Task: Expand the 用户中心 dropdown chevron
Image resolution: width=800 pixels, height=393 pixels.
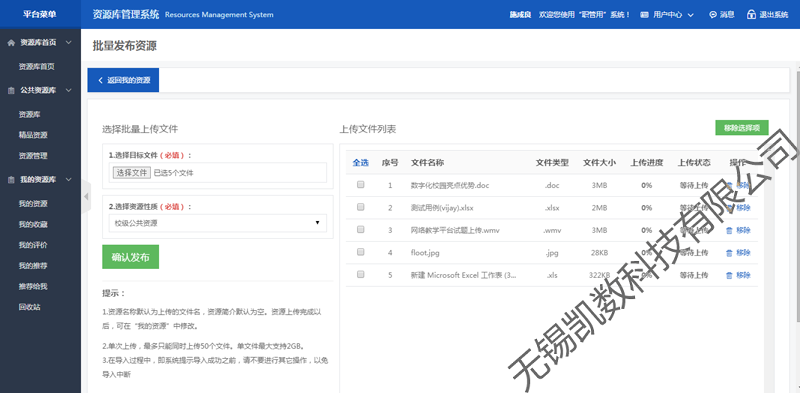Action: (690, 15)
